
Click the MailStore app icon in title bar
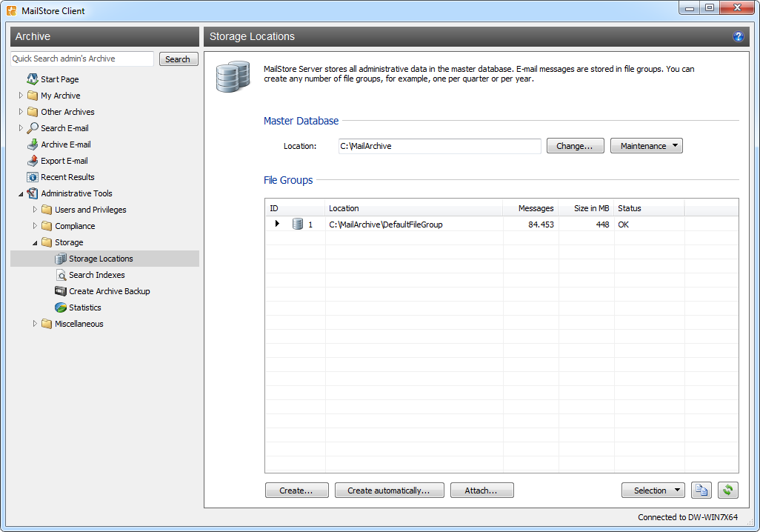[x=11, y=10]
